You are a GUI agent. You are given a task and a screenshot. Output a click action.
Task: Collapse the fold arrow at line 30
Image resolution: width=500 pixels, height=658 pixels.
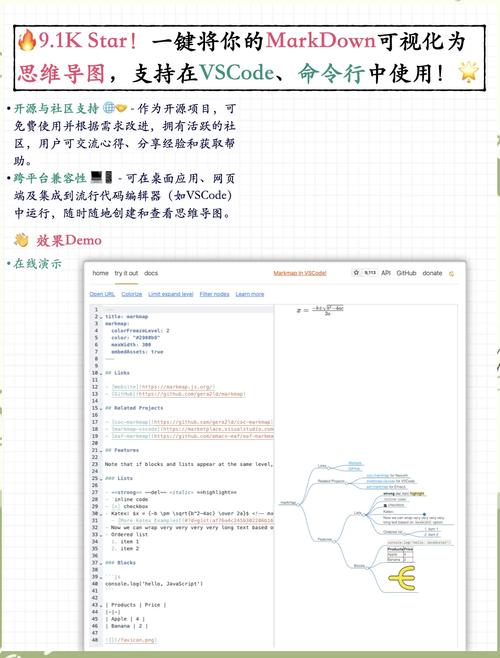[x=101, y=514]
